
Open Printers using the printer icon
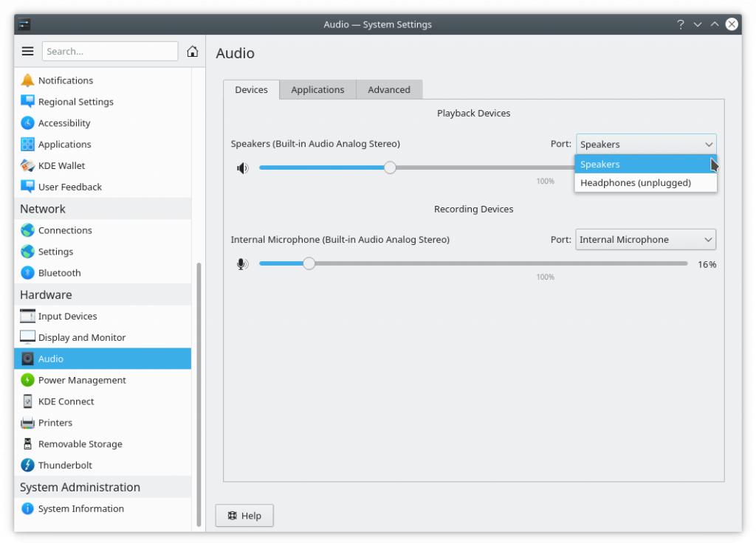tap(27, 423)
